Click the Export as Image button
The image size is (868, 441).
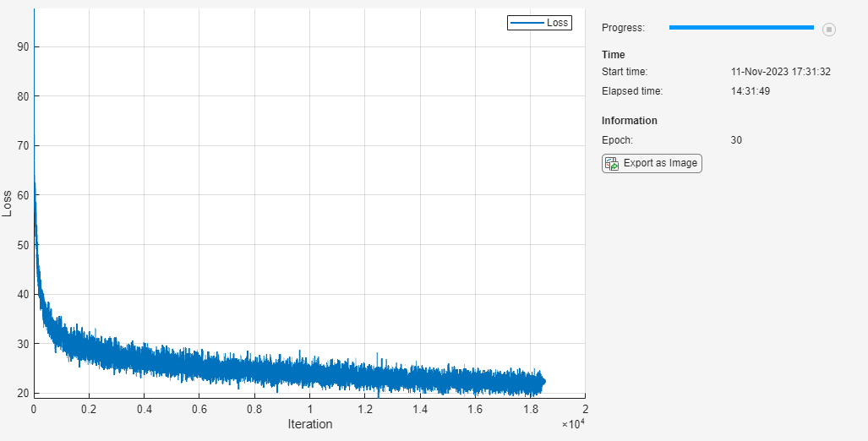click(x=652, y=163)
